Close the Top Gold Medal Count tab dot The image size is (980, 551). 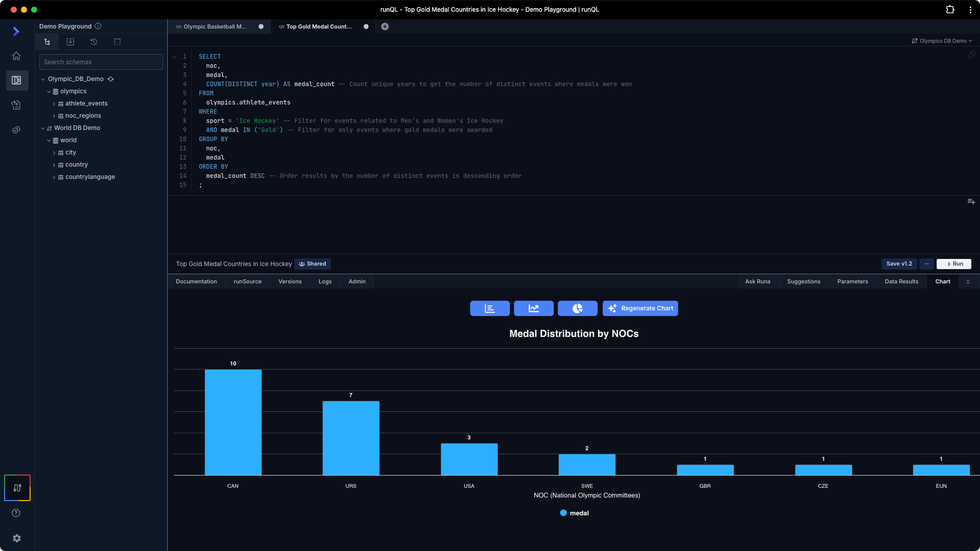click(366, 27)
